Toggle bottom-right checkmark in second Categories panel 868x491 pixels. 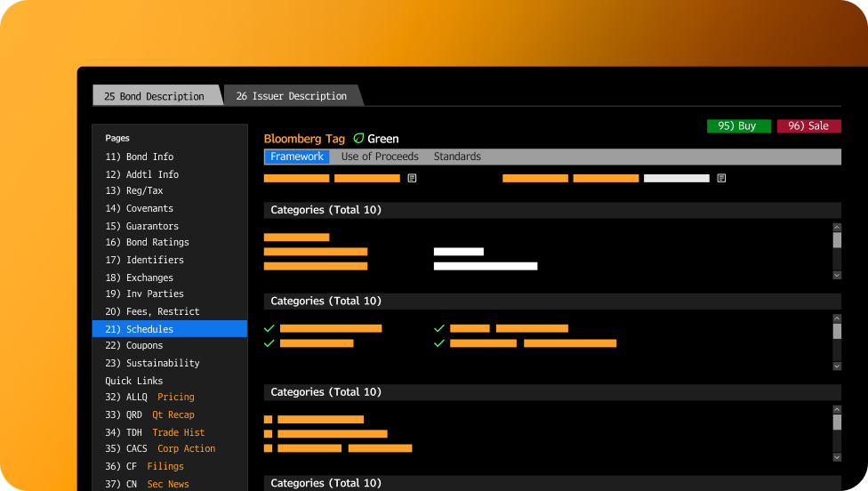click(439, 342)
